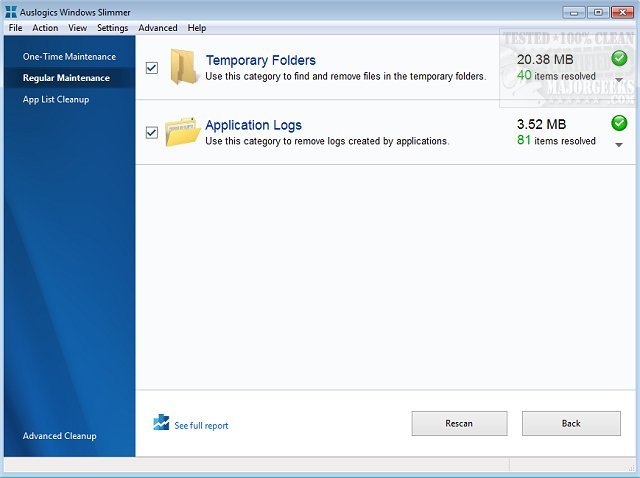Image resolution: width=640 pixels, height=478 pixels.
Task: Click the 81 items resolved text
Action: click(556, 140)
